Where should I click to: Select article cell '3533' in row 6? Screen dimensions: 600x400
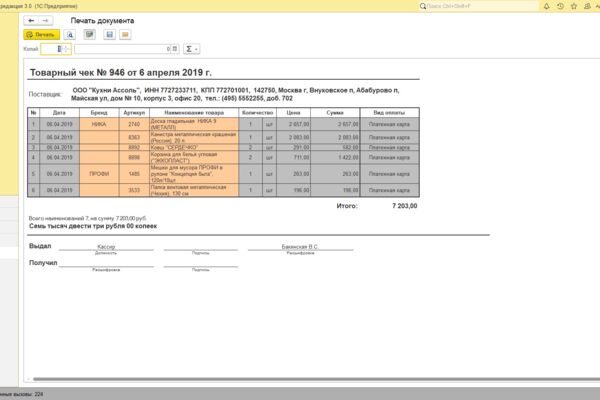tap(134, 190)
